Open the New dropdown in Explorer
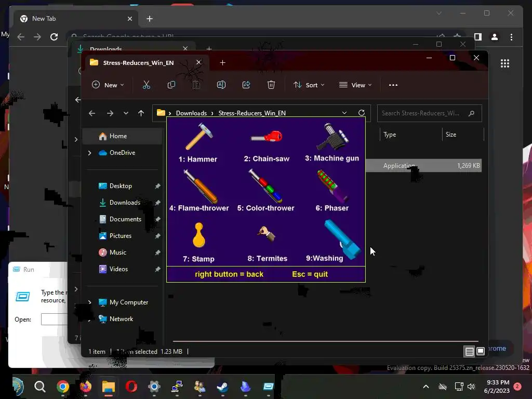 point(108,85)
